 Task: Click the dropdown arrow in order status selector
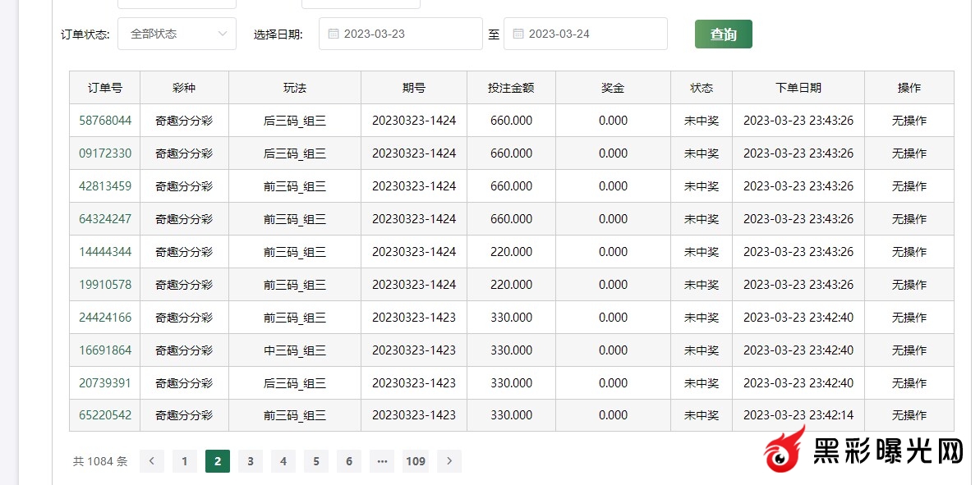[x=223, y=34]
